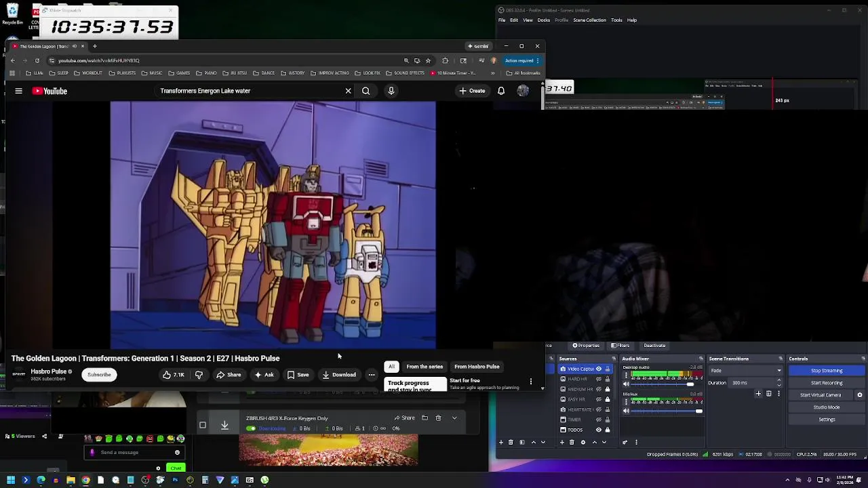
Task: Open the YouTube hamburger guide menu
Action: pyautogui.click(x=19, y=91)
